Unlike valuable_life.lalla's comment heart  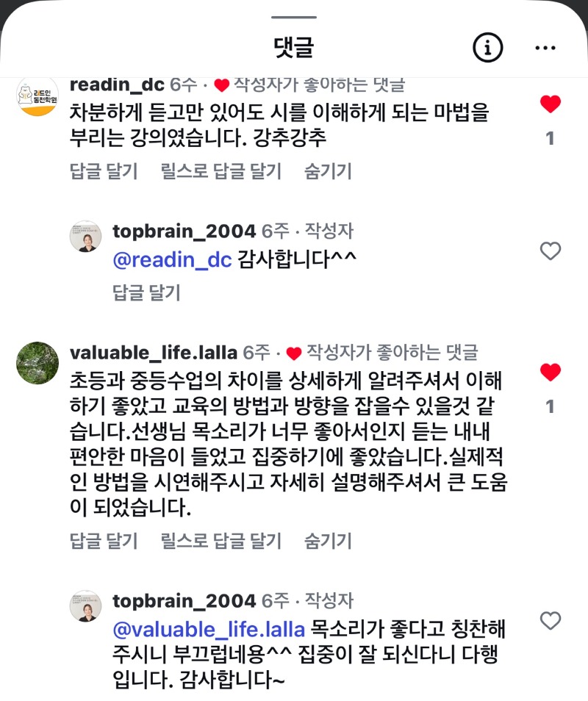550,373
